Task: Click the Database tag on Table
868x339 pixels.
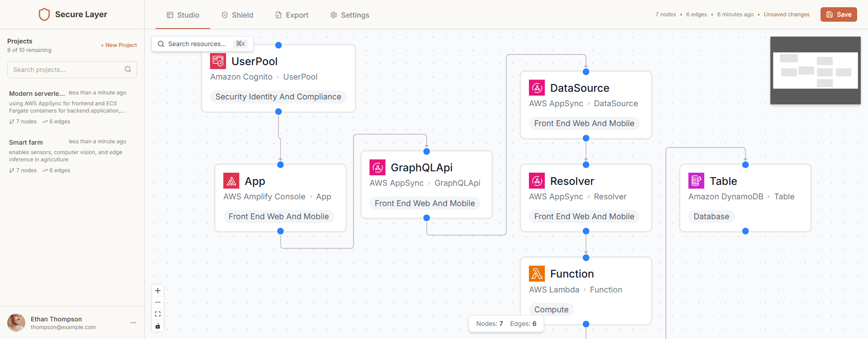Action: click(712, 217)
